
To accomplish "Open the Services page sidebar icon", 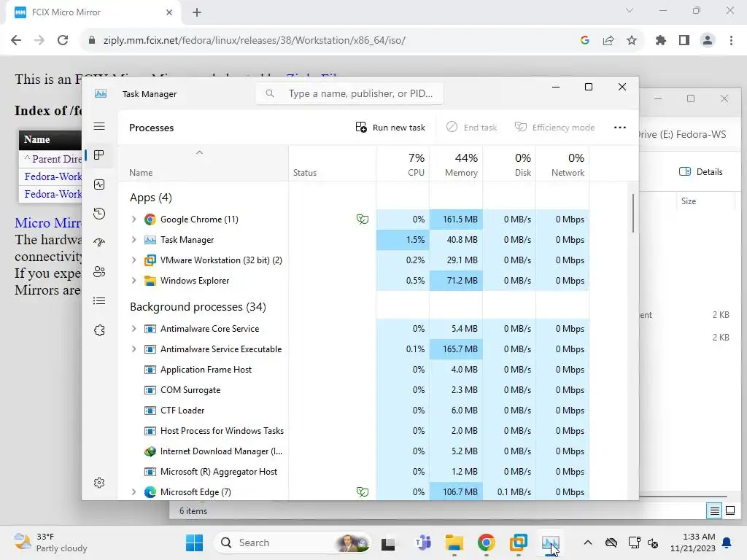I will point(99,330).
